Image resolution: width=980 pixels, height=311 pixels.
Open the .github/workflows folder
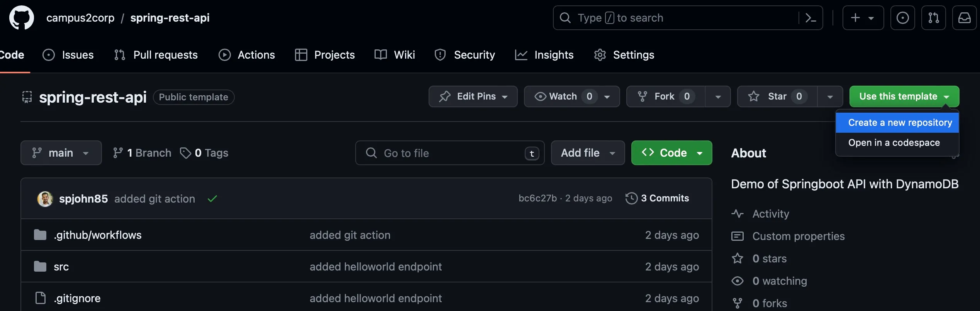[x=98, y=235]
